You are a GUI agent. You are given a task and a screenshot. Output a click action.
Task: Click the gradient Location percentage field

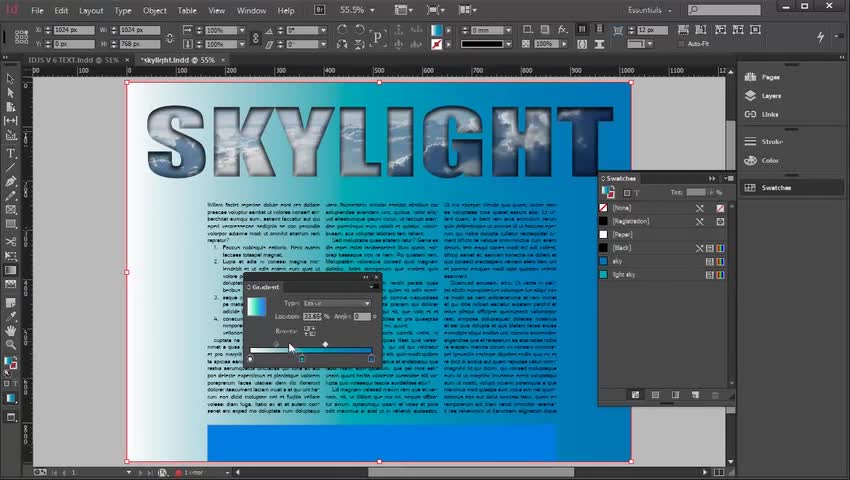pos(312,316)
